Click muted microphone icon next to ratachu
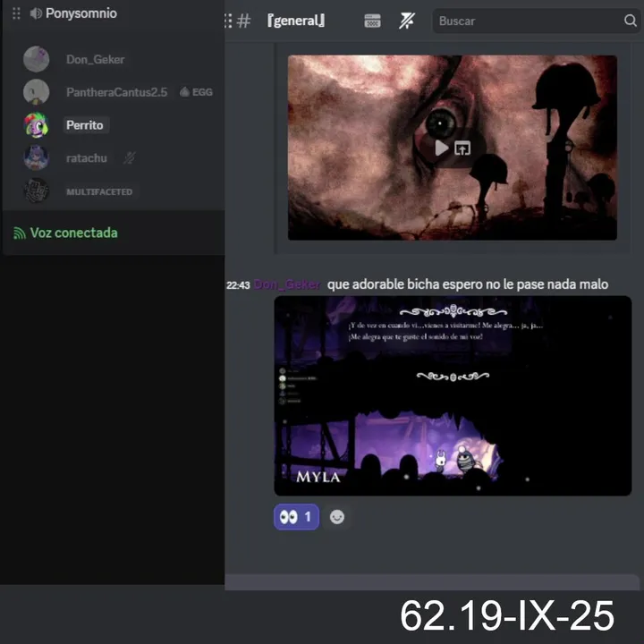 pyautogui.click(x=130, y=157)
